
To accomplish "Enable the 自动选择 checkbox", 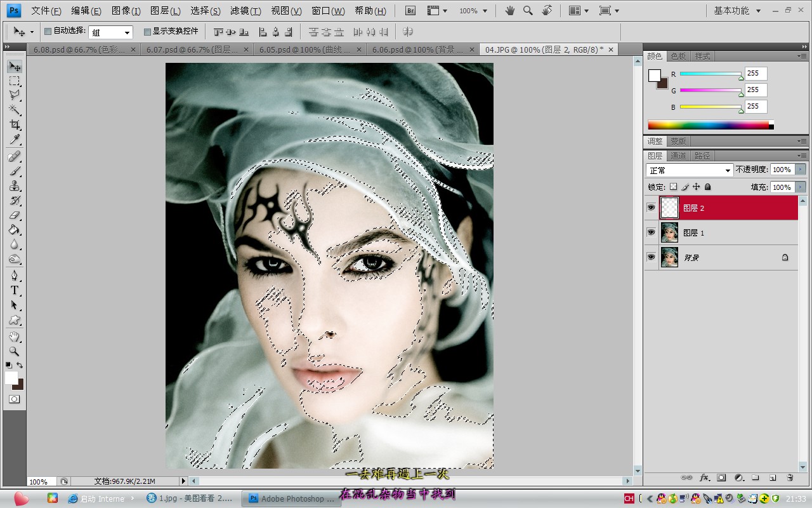I will point(48,31).
